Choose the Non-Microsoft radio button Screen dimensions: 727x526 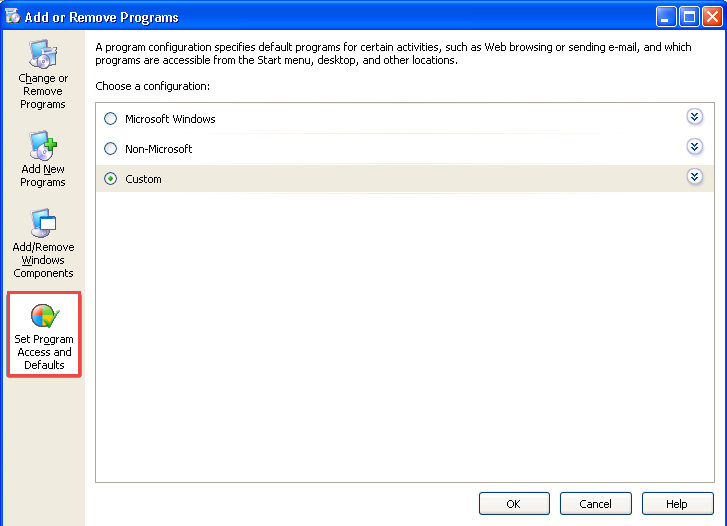point(111,149)
